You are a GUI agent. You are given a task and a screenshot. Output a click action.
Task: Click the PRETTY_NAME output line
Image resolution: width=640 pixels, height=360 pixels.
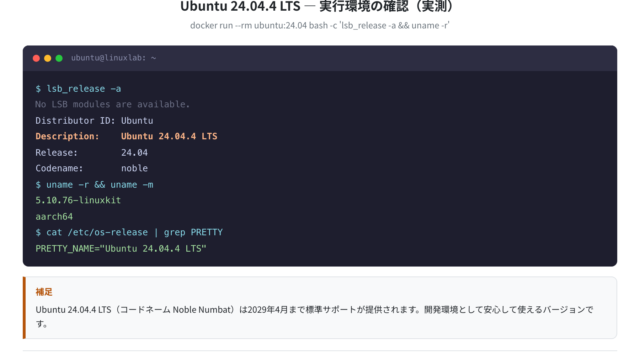[121, 249]
